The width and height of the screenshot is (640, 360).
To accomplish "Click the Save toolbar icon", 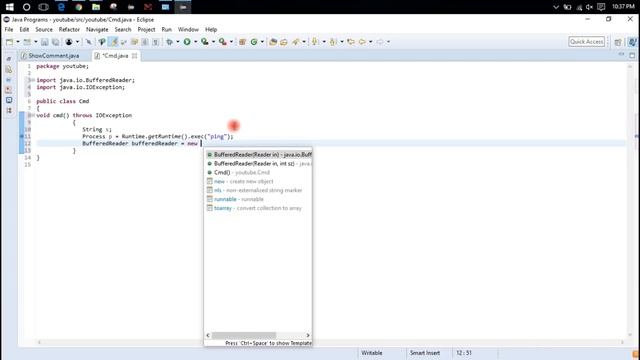I will (44, 42).
